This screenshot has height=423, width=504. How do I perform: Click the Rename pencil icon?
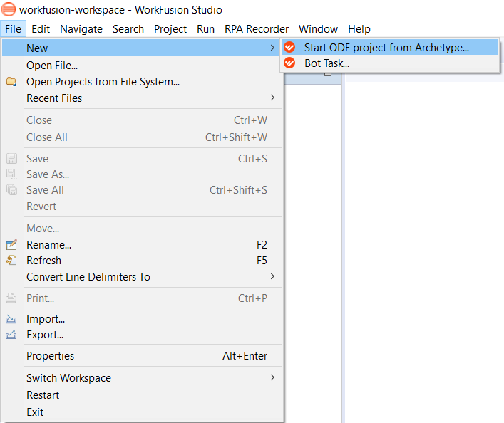pyautogui.click(x=11, y=245)
